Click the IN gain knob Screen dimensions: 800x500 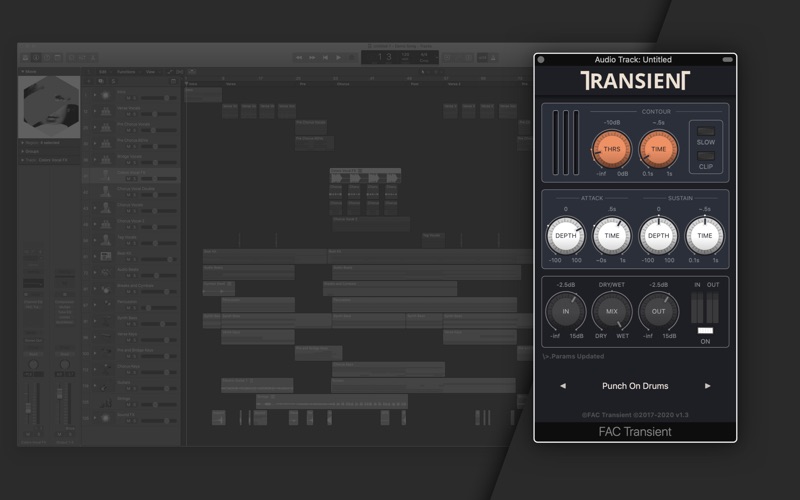point(565,311)
